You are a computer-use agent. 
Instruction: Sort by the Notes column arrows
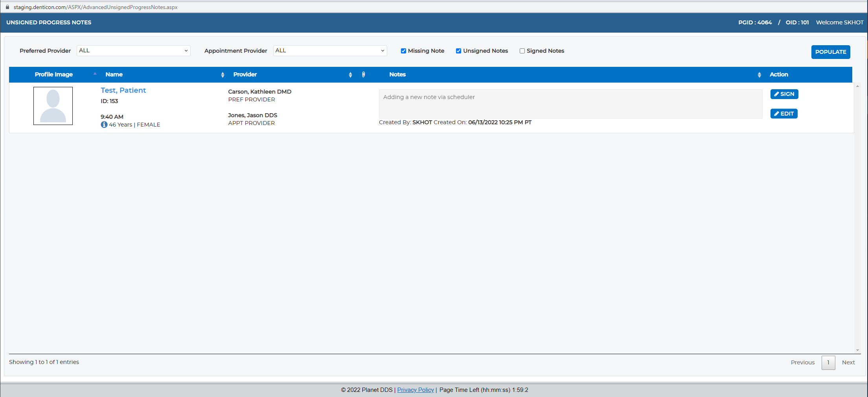(759, 75)
